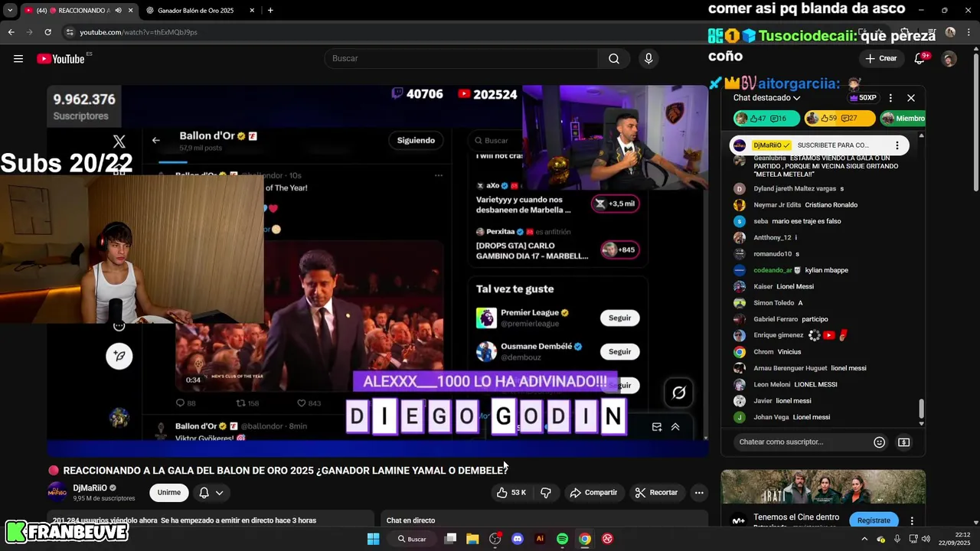Open Adobe Illustrator from the taskbar
Image resolution: width=980 pixels, height=551 pixels.
(540, 539)
